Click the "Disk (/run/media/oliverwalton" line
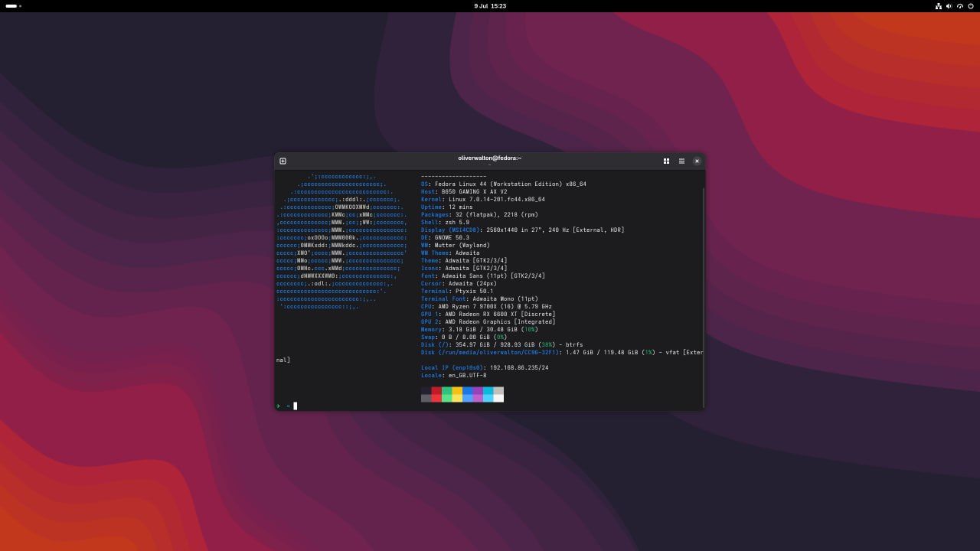This screenshot has width=980, height=551. point(562,352)
